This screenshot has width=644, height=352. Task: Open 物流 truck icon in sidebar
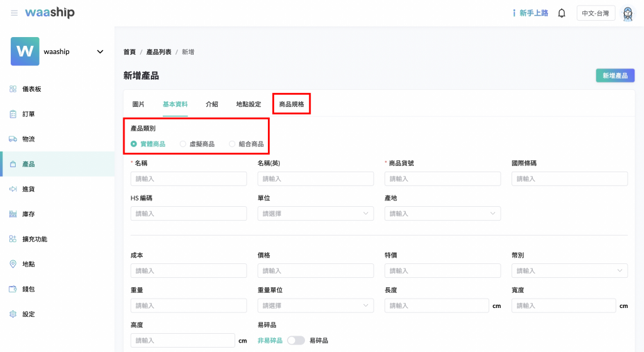13,139
